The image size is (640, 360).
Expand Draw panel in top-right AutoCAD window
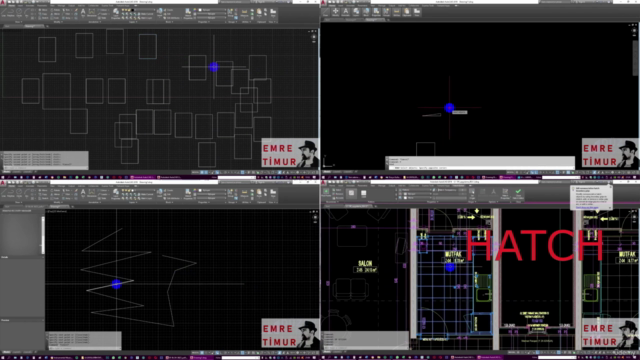click(x=325, y=12)
